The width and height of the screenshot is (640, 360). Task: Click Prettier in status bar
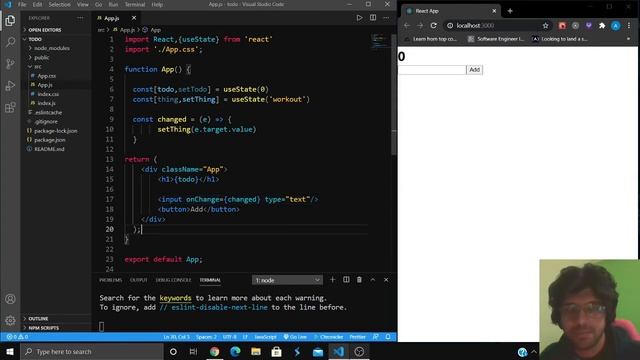357,337
